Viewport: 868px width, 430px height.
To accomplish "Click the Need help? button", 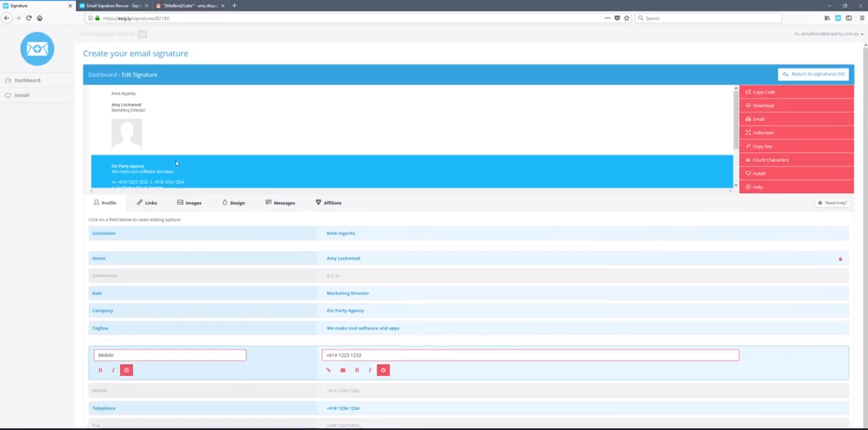I will pos(832,203).
